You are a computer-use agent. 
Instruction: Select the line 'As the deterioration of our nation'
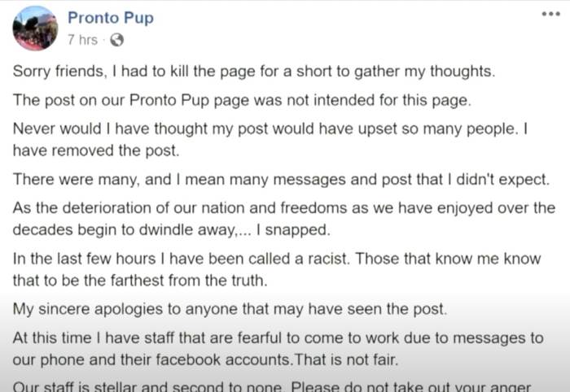point(284,208)
